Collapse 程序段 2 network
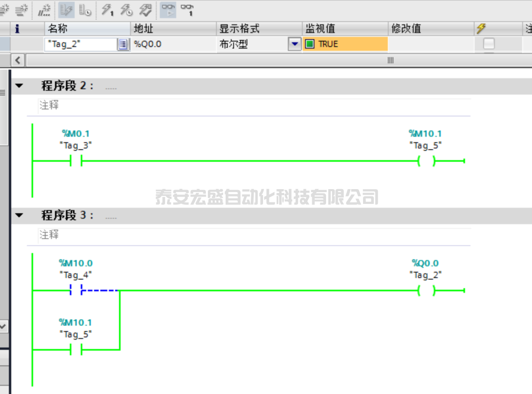The image size is (532, 394). (x=19, y=86)
